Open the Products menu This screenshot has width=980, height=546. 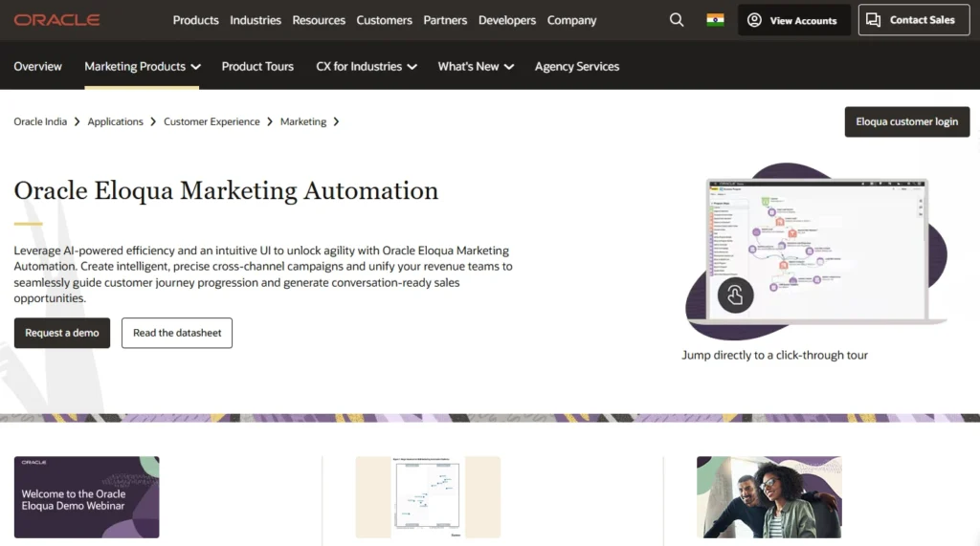pos(195,20)
